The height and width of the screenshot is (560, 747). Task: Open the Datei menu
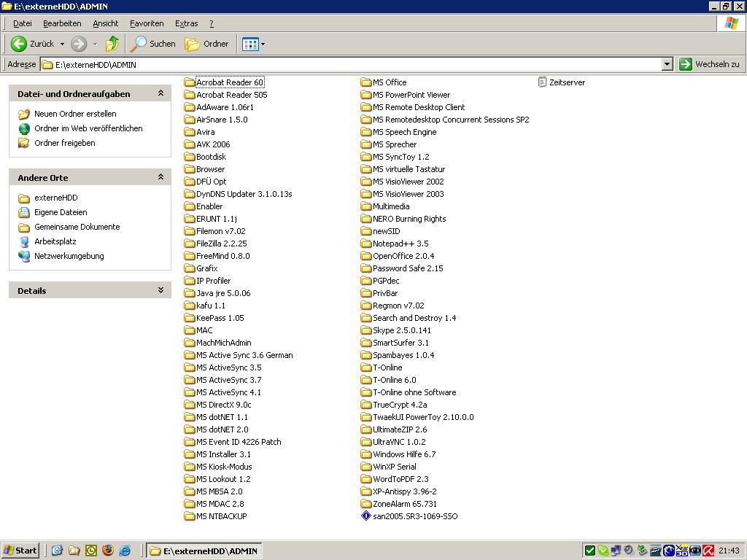tap(23, 23)
